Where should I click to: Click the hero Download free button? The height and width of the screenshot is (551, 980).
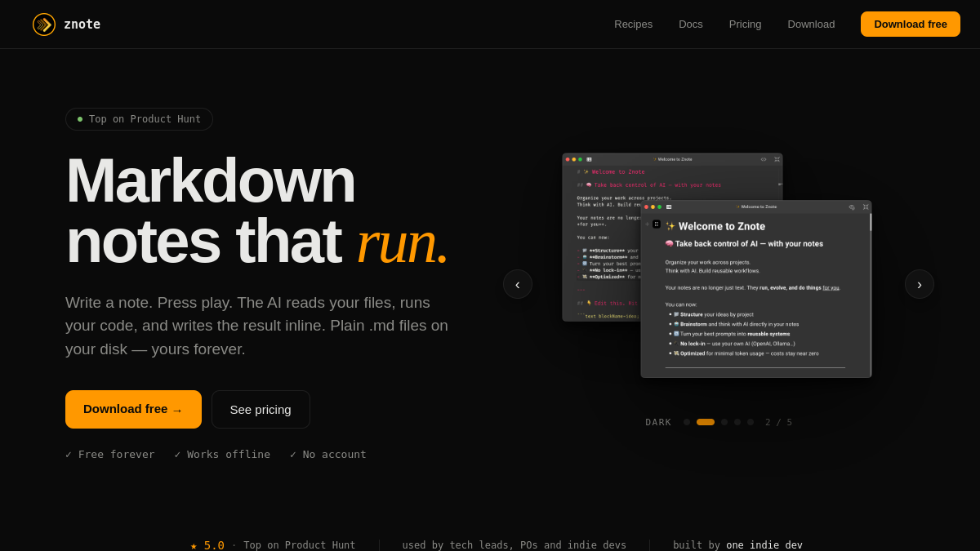point(133,409)
